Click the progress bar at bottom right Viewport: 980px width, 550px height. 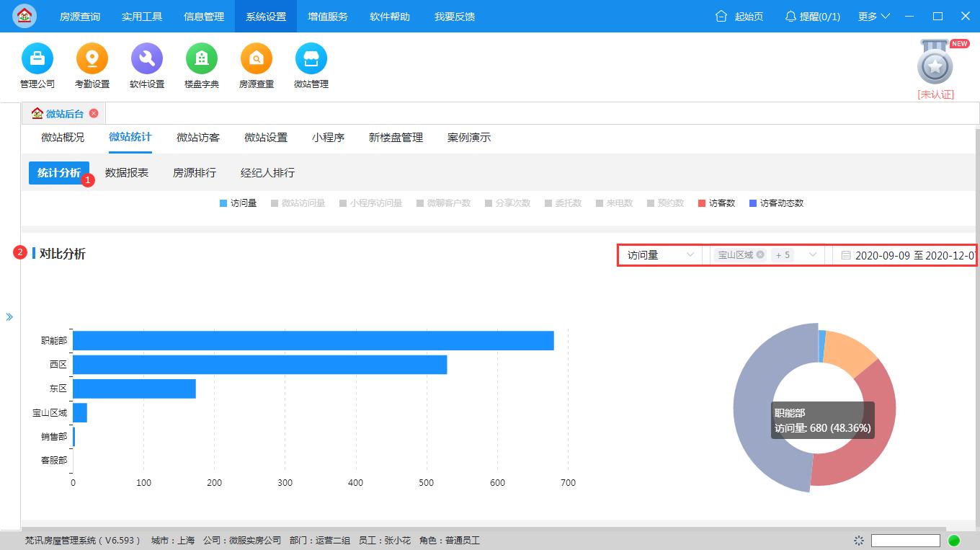(x=905, y=539)
